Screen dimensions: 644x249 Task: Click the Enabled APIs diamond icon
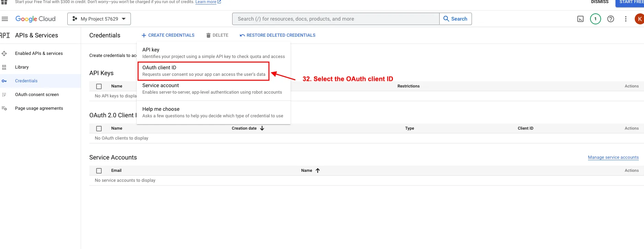(4, 54)
